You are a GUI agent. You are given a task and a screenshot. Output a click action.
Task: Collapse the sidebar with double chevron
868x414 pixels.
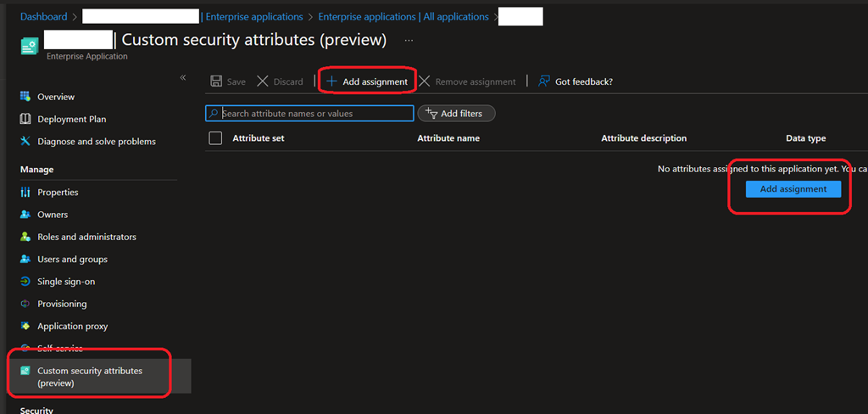[182, 78]
